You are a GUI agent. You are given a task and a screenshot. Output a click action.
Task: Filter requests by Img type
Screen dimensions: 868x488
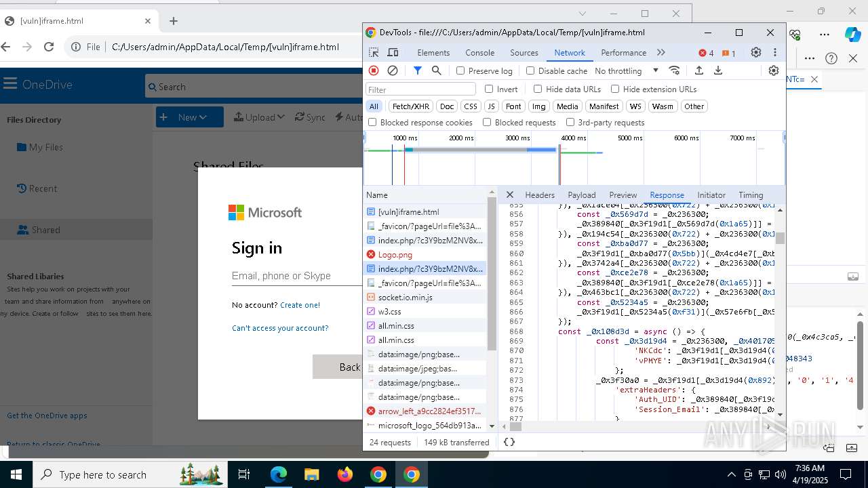[x=539, y=106]
